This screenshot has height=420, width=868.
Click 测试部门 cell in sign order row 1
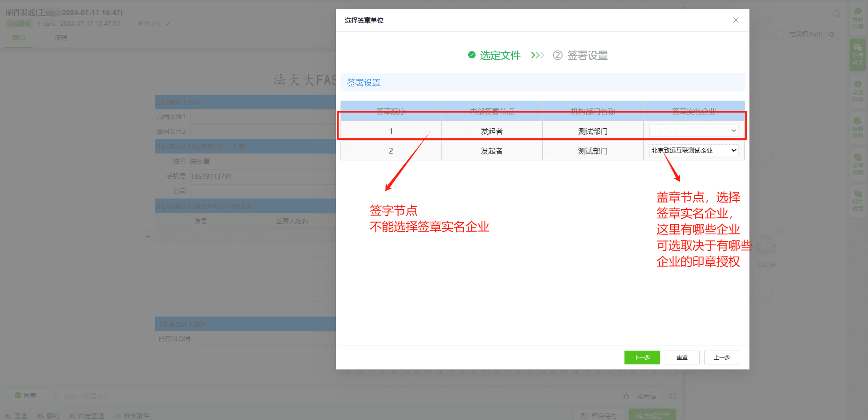point(593,131)
